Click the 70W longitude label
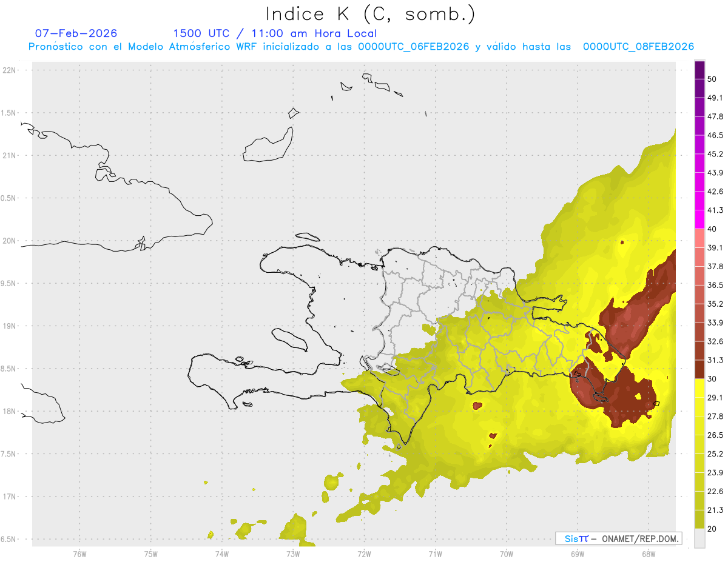Viewport: 728px width, 562px height. point(507,554)
